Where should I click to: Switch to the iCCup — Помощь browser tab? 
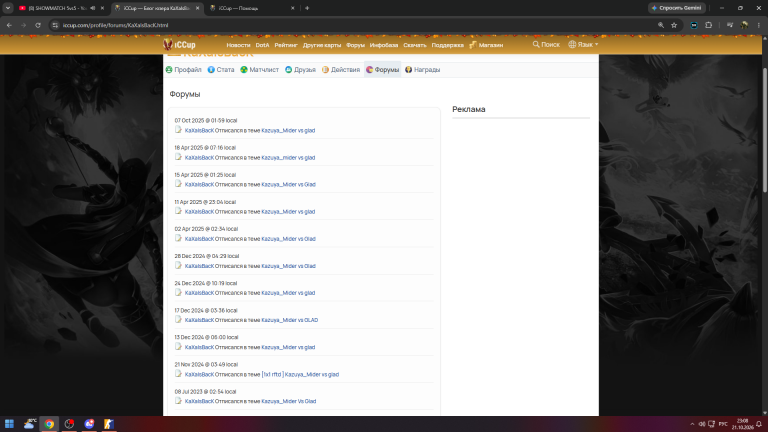252,8
